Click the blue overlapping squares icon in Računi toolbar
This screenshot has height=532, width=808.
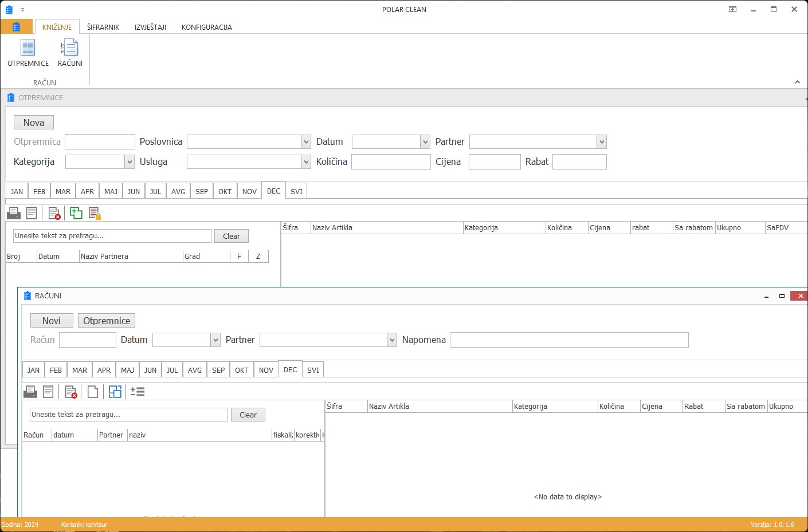coord(115,392)
